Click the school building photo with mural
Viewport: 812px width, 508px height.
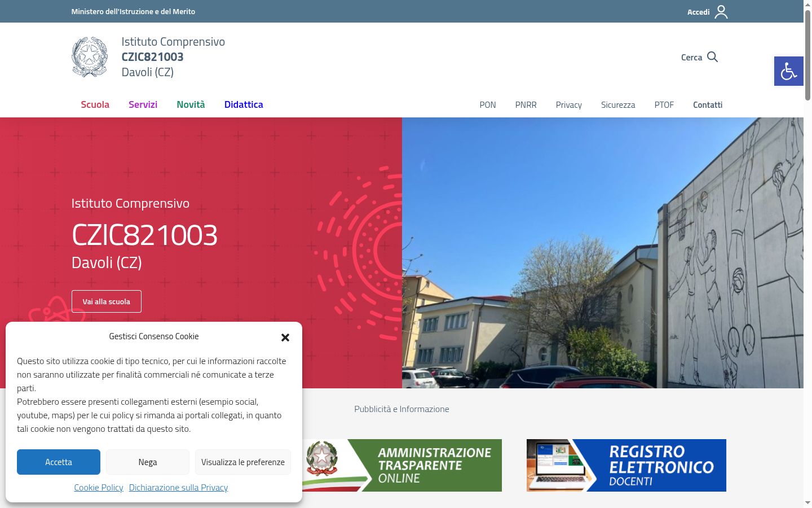pos(603,253)
